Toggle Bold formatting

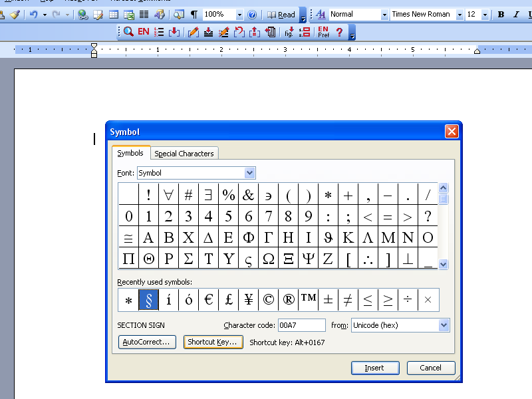pos(501,15)
